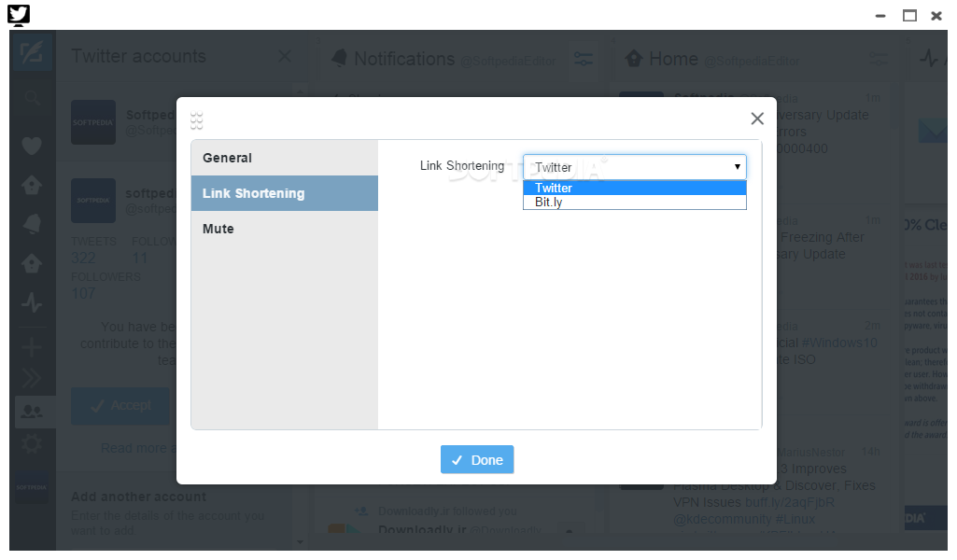
Task: Select the Link Shortening settings tab
Action: click(285, 193)
